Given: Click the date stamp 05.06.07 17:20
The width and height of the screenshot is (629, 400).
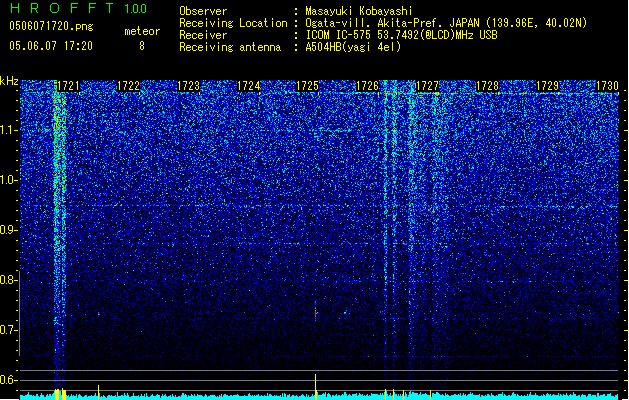Looking at the screenshot, I should coord(51,46).
